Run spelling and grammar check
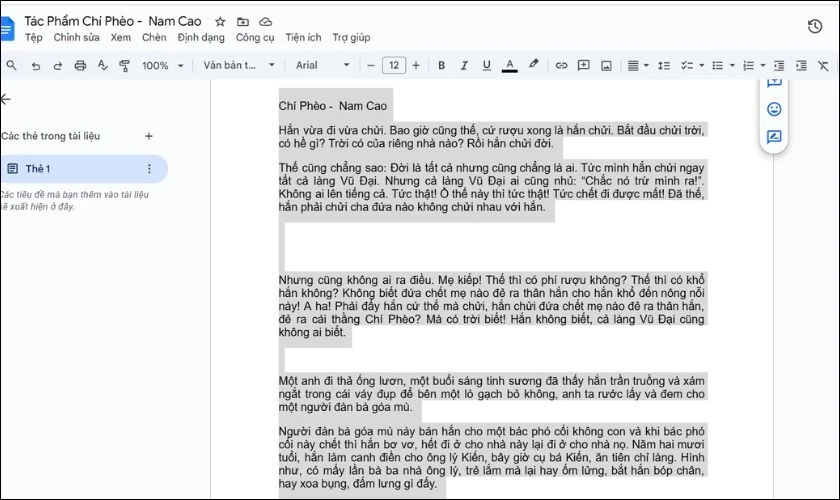This screenshot has width=840, height=500. click(x=102, y=65)
